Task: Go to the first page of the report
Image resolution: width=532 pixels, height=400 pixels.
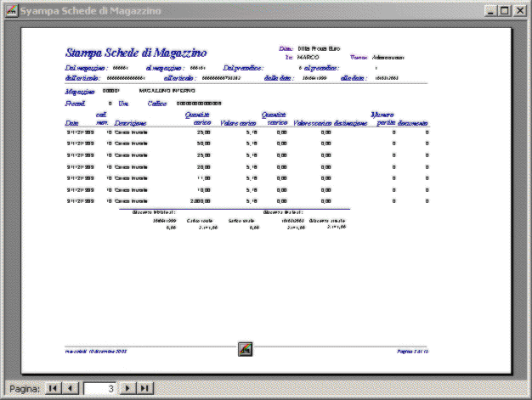Action: coord(53,388)
